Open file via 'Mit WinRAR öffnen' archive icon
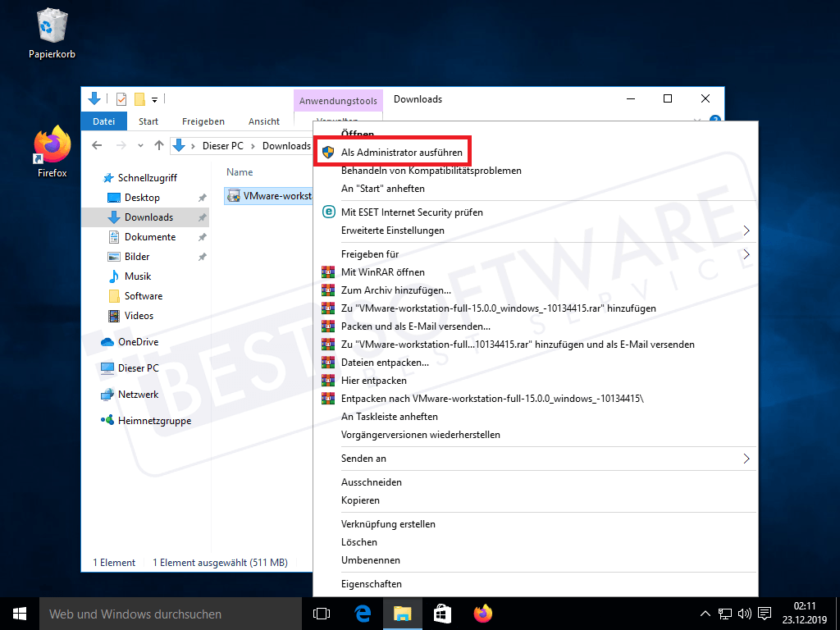Image resolution: width=840 pixels, height=630 pixels. (x=328, y=272)
